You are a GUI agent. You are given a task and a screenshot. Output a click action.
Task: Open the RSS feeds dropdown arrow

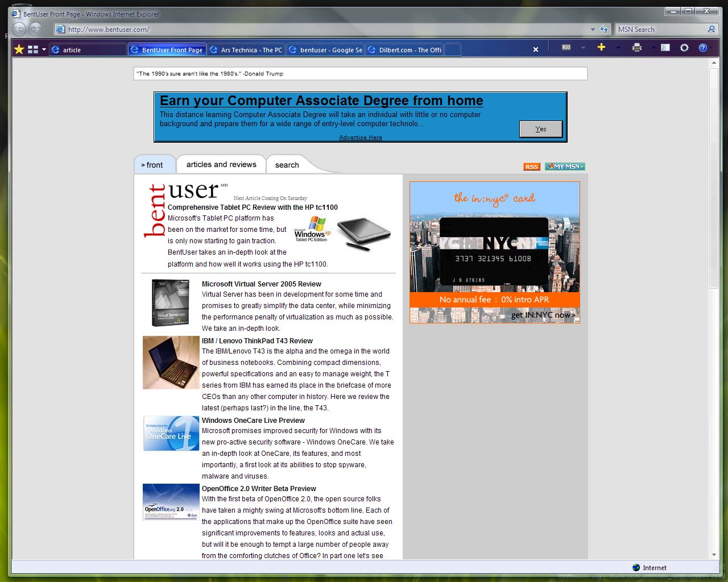(x=583, y=48)
